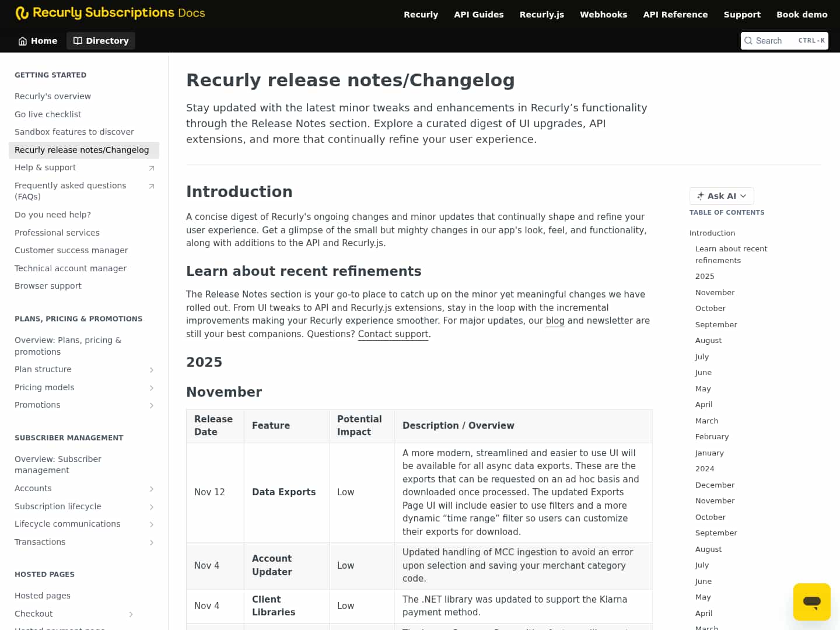The height and width of the screenshot is (630, 840).
Task: Open the Ask AI dropdown chevron
Action: (x=744, y=196)
